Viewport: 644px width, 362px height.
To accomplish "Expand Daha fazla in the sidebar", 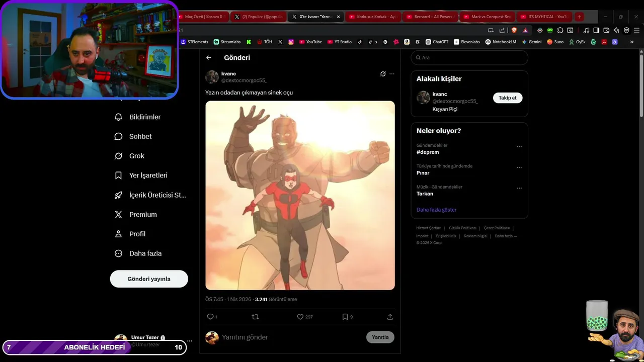I will point(138,254).
